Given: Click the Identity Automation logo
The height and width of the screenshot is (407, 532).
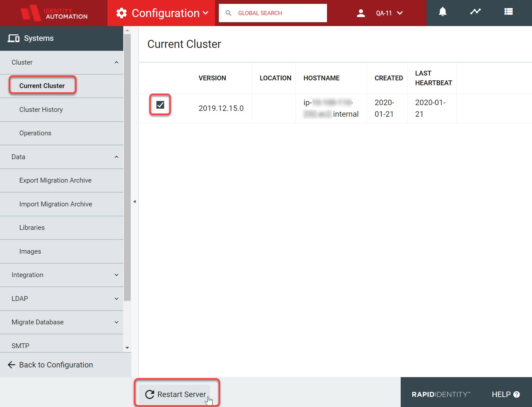Looking at the screenshot, I should tap(54, 13).
